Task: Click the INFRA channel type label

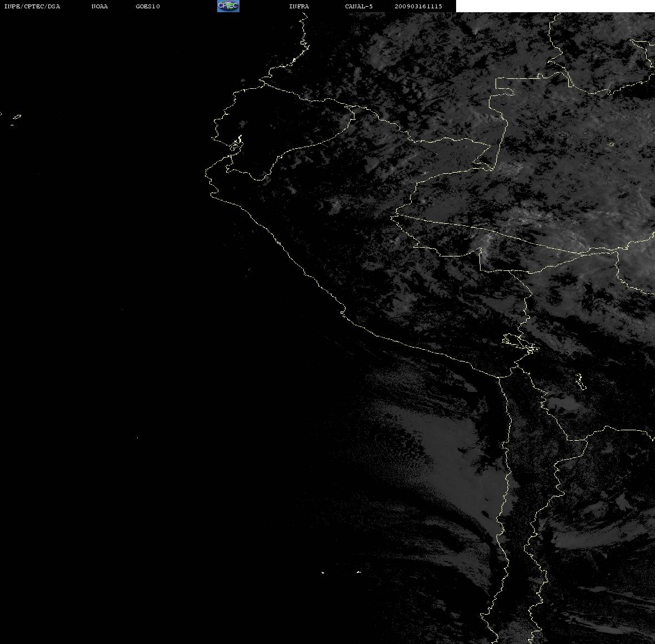Action: pos(299,6)
